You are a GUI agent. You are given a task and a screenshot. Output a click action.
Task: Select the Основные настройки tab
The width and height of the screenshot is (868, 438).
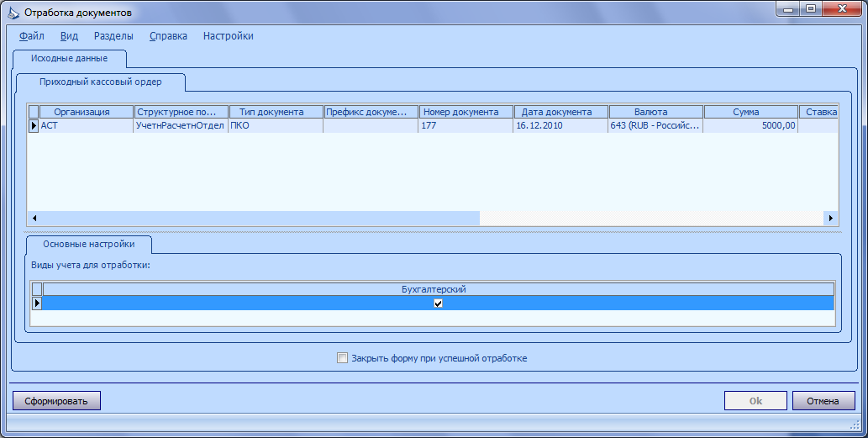pos(89,244)
